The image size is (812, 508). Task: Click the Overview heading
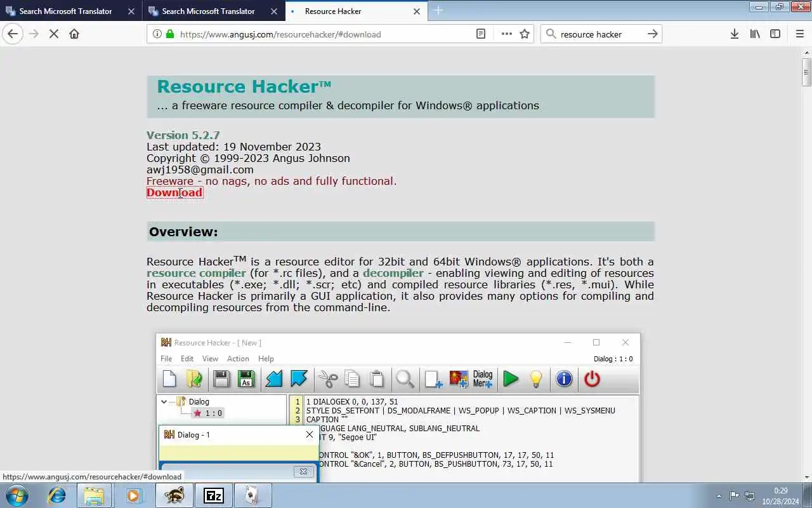[183, 232]
